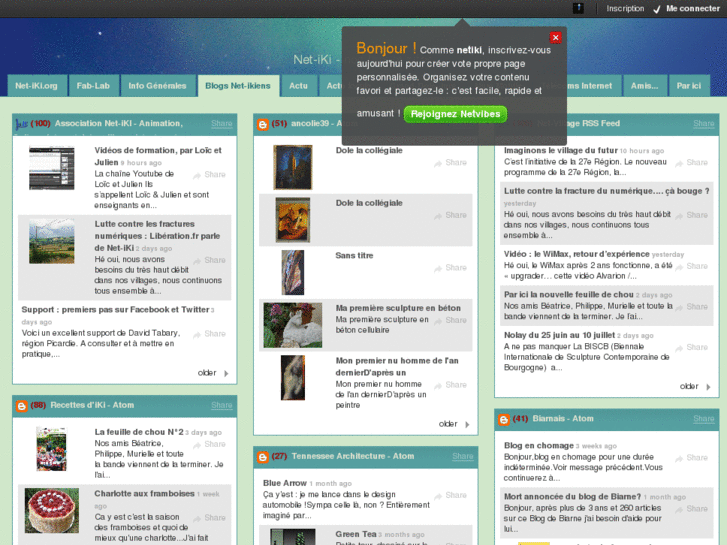Viewport: 727px width, 545px height.
Task: Switch to the Net-iKi.org tab
Action: 37,86
